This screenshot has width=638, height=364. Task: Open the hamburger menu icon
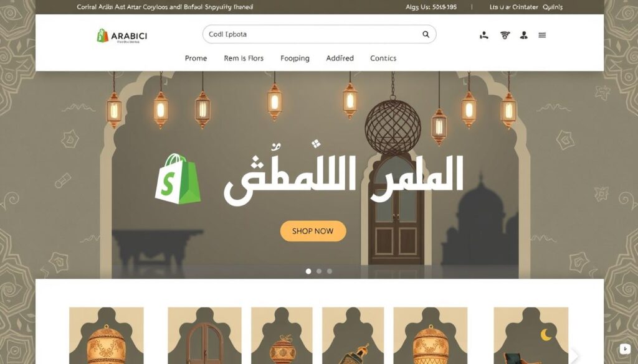(542, 35)
